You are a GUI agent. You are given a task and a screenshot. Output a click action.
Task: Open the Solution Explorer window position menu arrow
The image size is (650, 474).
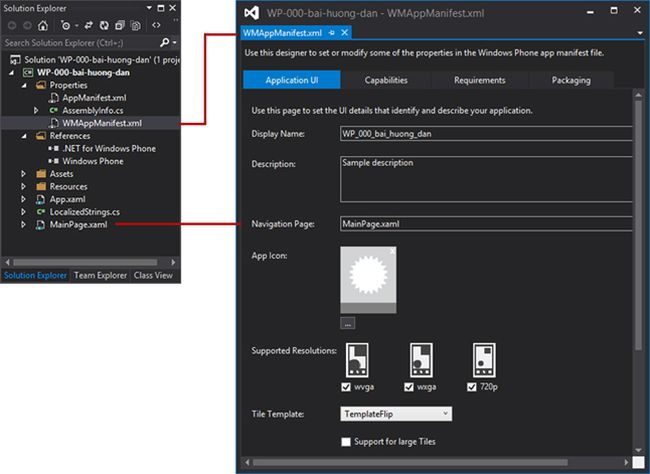(149, 8)
